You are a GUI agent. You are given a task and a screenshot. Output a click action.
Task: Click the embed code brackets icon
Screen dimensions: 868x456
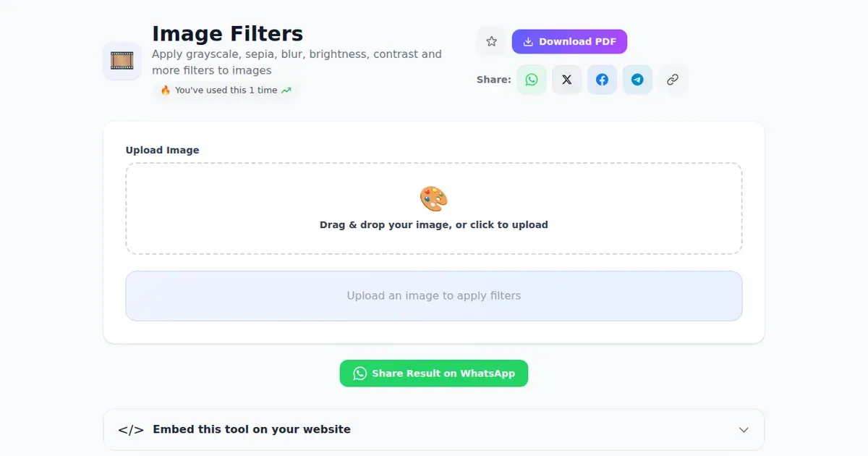[131, 430]
